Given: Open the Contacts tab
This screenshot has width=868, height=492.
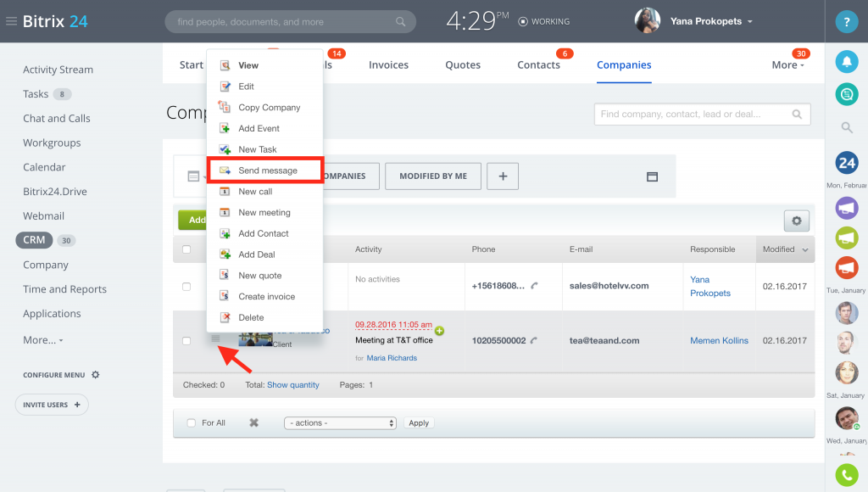Looking at the screenshot, I should [x=538, y=64].
